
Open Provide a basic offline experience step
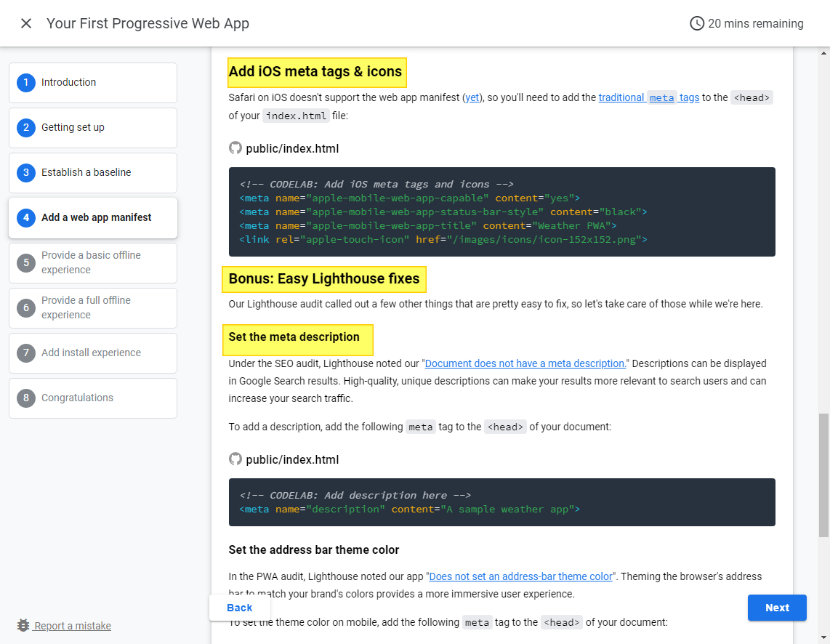pyautogui.click(x=92, y=262)
